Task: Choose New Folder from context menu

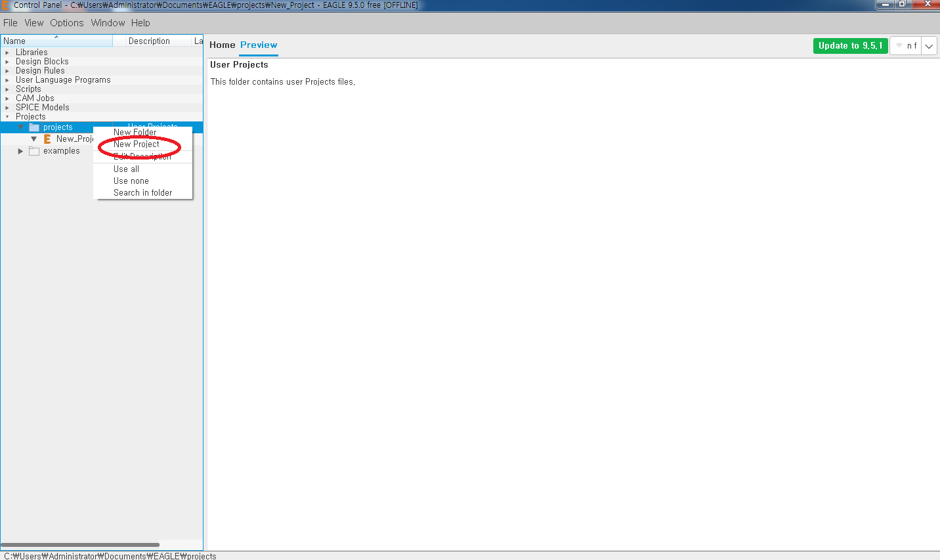Action: (x=143, y=133)
